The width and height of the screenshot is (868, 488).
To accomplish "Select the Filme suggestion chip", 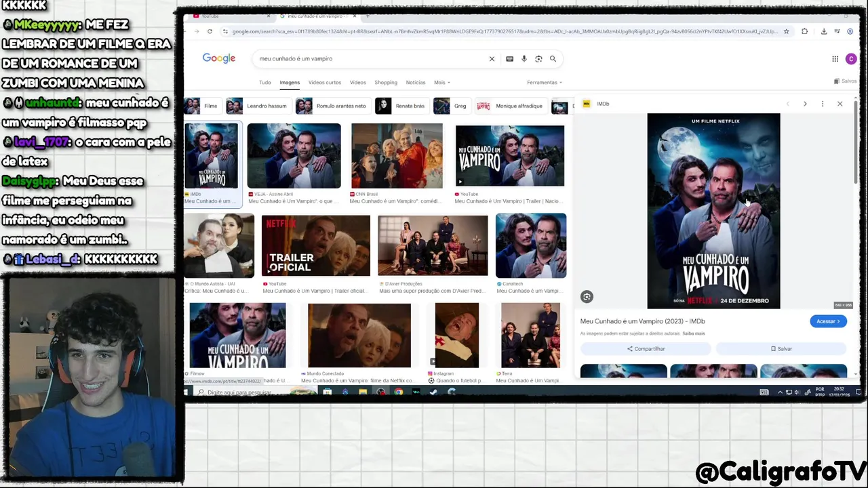I will click(202, 106).
